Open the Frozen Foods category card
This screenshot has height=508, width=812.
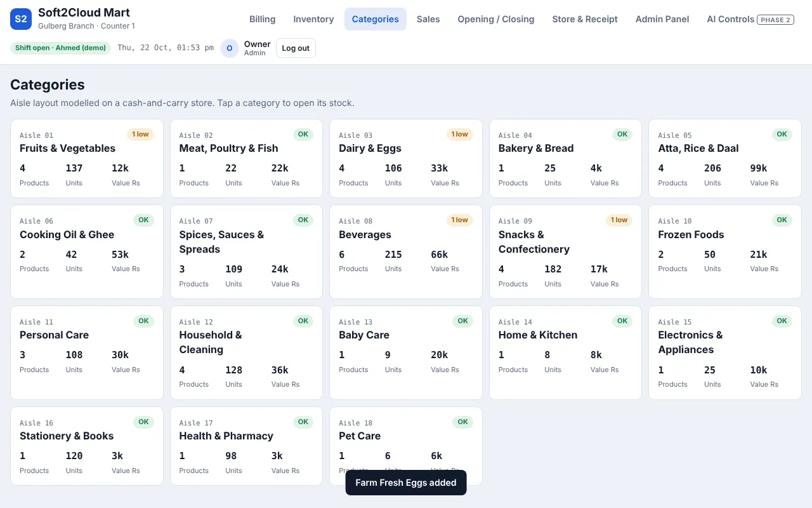725,252
